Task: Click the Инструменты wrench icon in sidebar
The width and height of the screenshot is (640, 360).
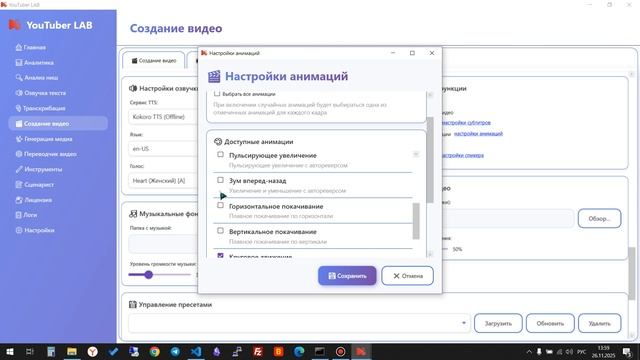Action: [x=19, y=169]
